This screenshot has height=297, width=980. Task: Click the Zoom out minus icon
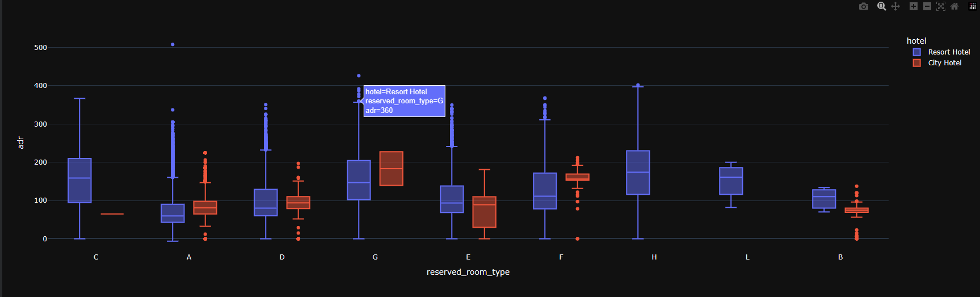coord(927,6)
